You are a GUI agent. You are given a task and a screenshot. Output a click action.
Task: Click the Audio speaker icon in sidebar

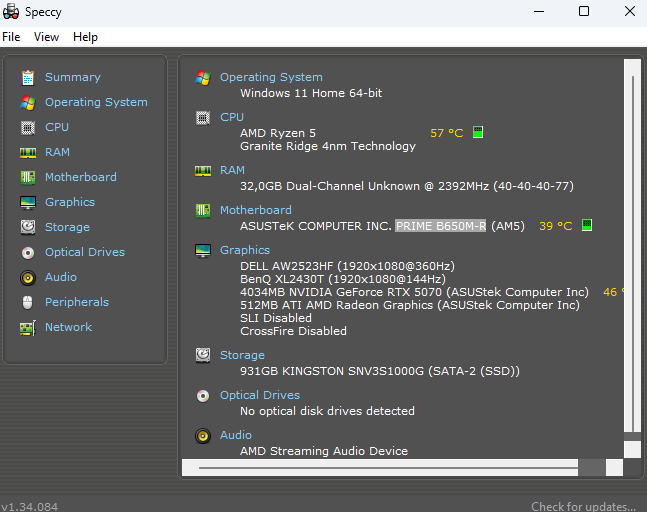pyautogui.click(x=28, y=278)
